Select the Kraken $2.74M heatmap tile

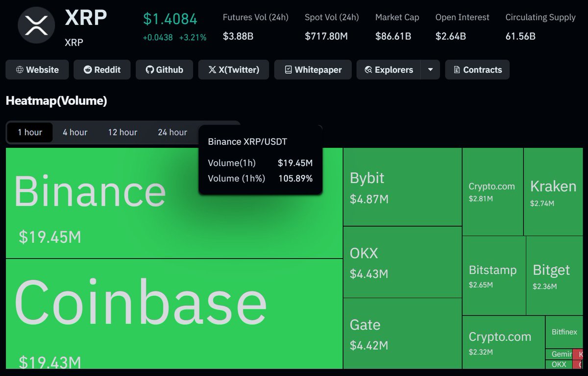[x=553, y=191]
